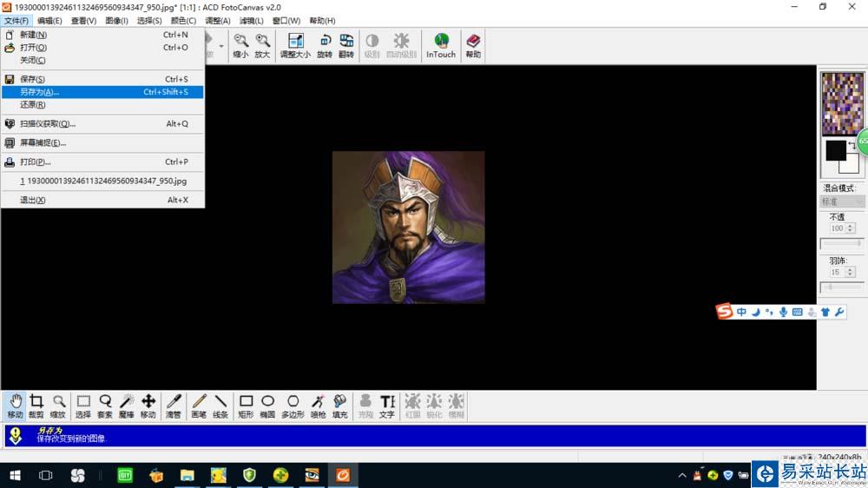Click the 克隆 clone stamp tool

tap(365, 406)
